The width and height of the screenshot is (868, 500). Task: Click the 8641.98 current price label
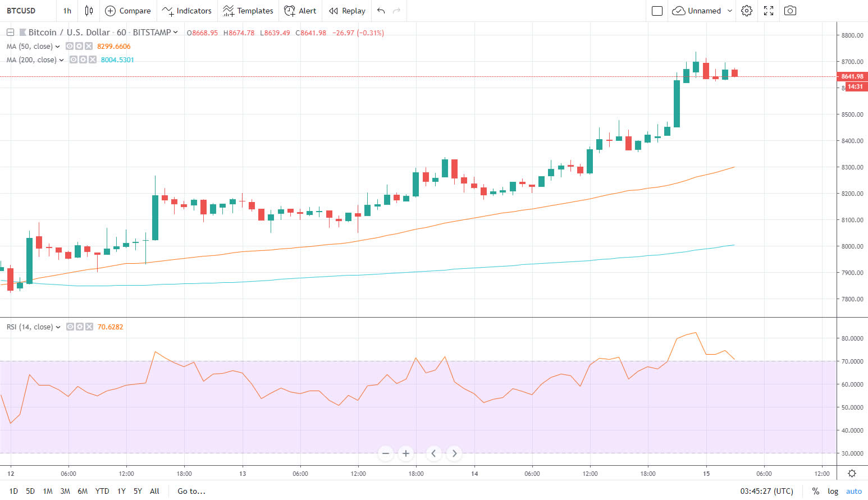pyautogui.click(x=852, y=76)
